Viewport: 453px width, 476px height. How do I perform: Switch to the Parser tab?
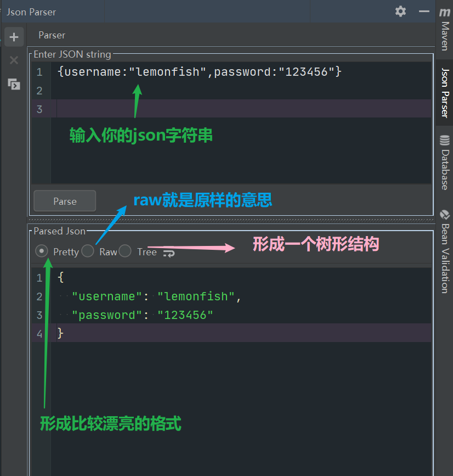pyautogui.click(x=52, y=35)
